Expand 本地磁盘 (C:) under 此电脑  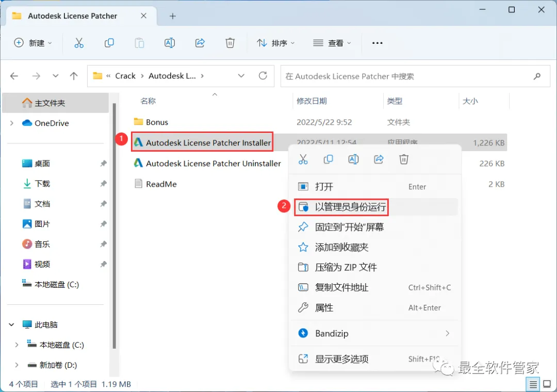(17, 345)
